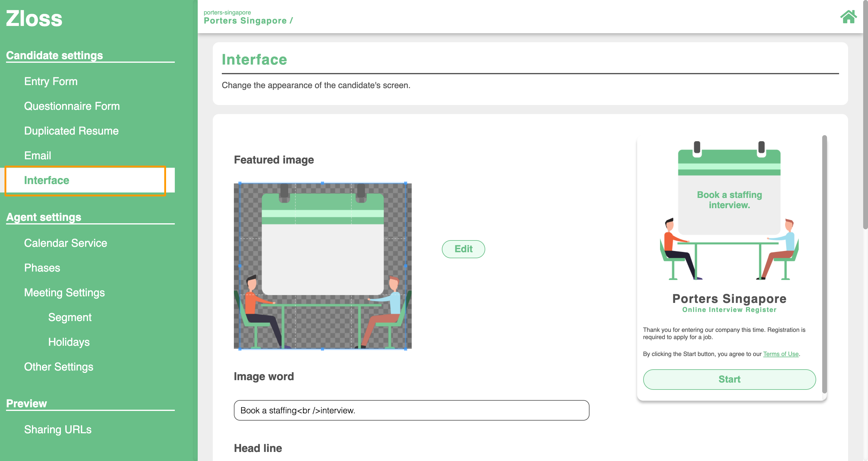The image size is (868, 461).
Task: Go to Other Settings
Action: [59, 367]
